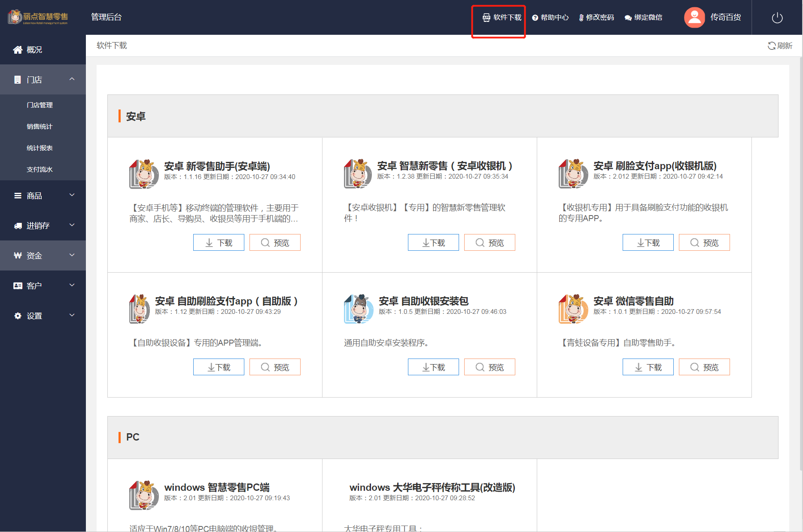Preview 安卓 刷脸支付app(收银机版)
803x532 pixels.
(x=704, y=243)
